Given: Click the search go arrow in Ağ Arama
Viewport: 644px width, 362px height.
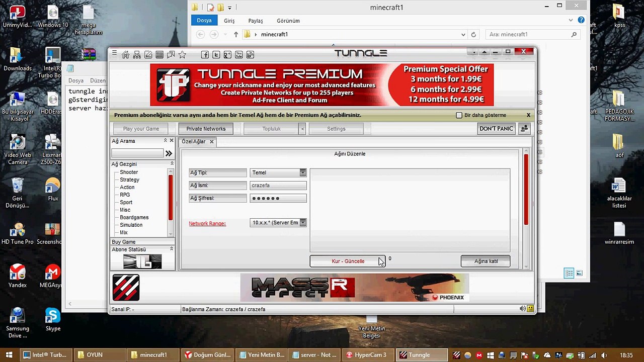Looking at the screenshot, I should coord(169,153).
